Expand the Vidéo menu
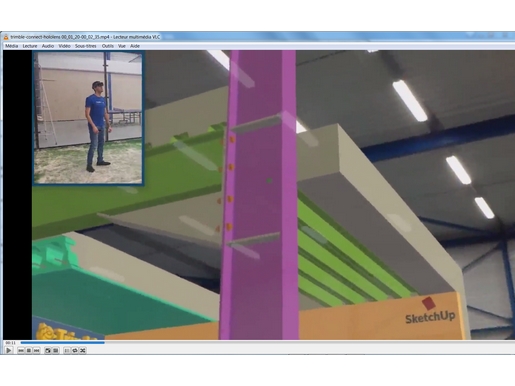515x386 pixels. coord(64,46)
